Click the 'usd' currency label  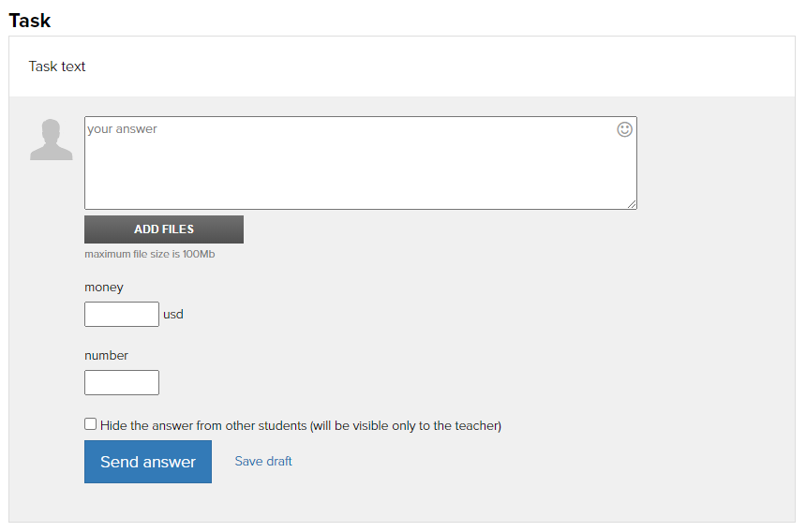pyautogui.click(x=173, y=315)
